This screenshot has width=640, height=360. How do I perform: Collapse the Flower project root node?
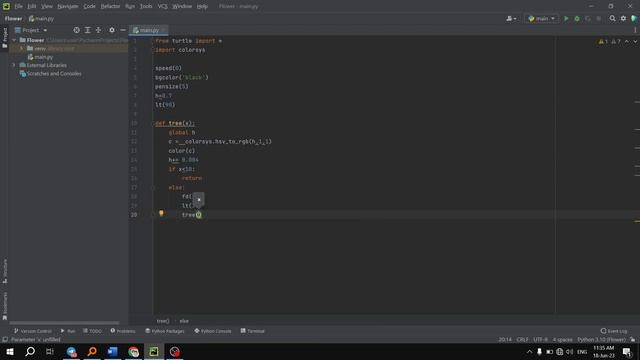(14, 40)
